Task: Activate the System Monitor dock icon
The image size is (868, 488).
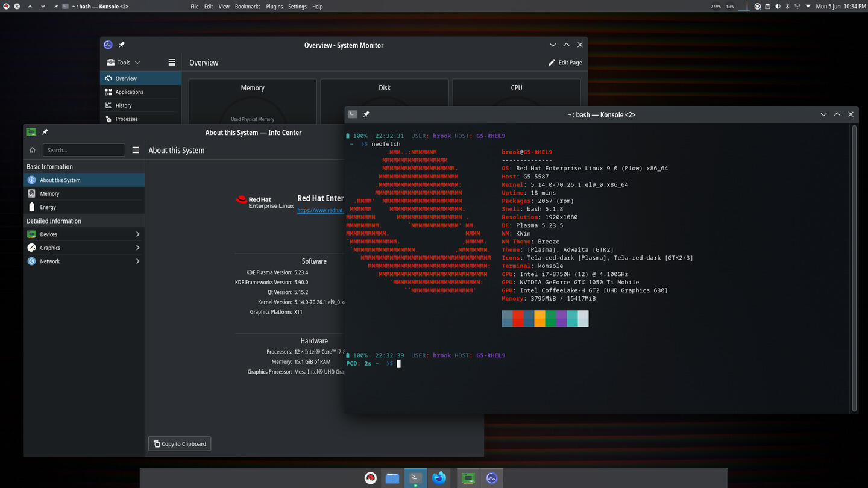Action: click(492, 478)
